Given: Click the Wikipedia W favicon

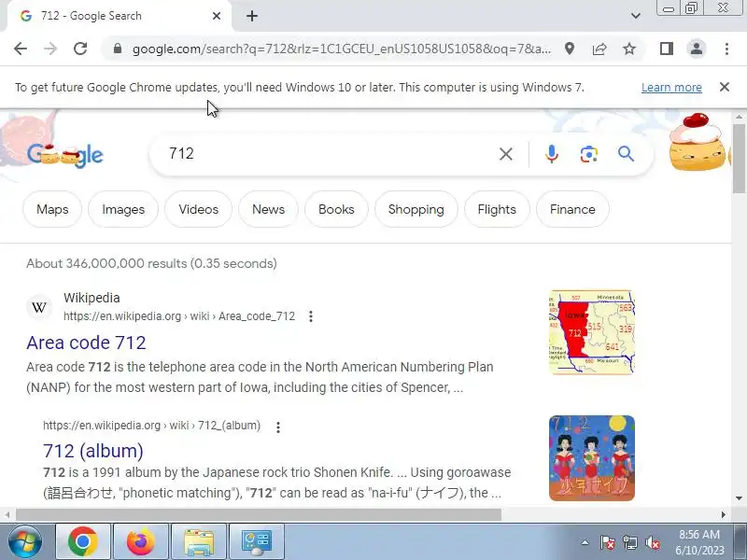Looking at the screenshot, I should click(39, 307).
